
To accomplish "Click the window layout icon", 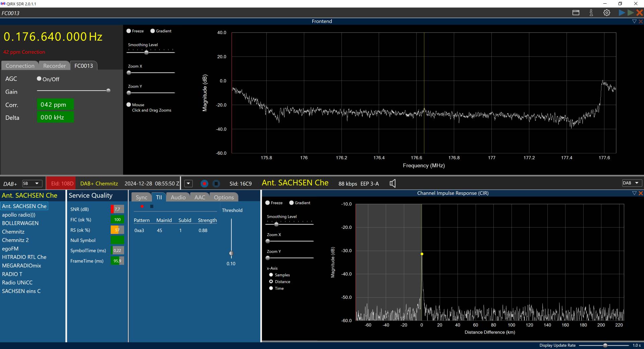I will pos(576,13).
